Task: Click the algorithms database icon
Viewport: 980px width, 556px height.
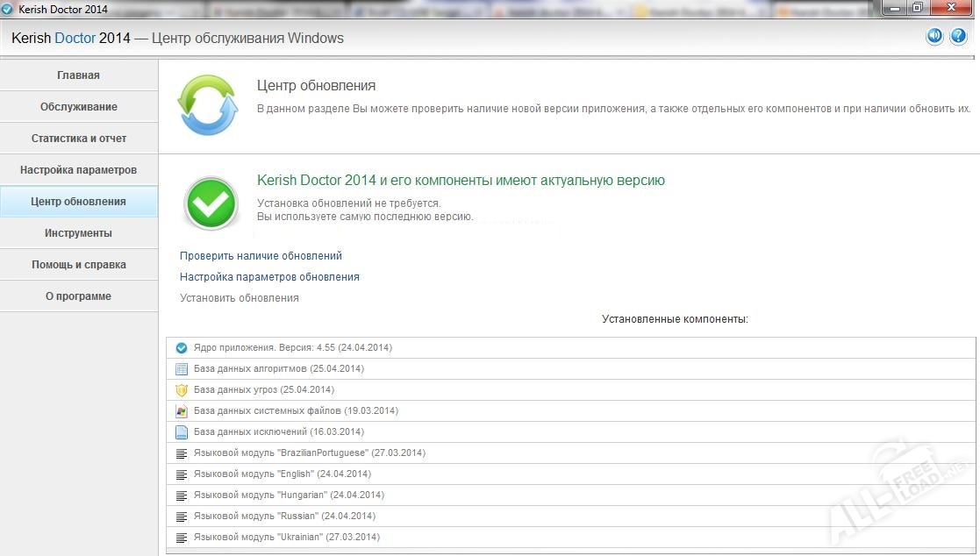Action: (182, 368)
